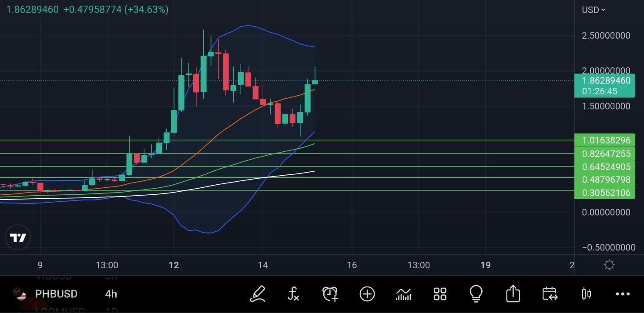Screen dimensions: 644x313
Task: Select the 0.48796798 horizontal line label
Action: [604, 180]
